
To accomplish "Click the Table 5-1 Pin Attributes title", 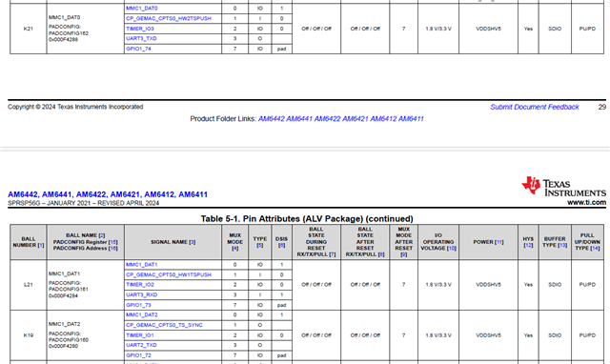I will tap(307, 218).
